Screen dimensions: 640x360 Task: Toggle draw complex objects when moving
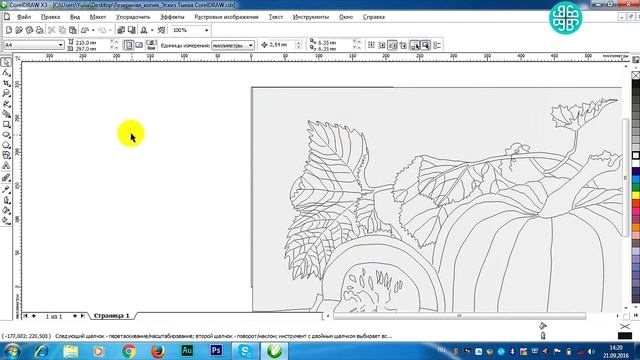tap(415, 45)
